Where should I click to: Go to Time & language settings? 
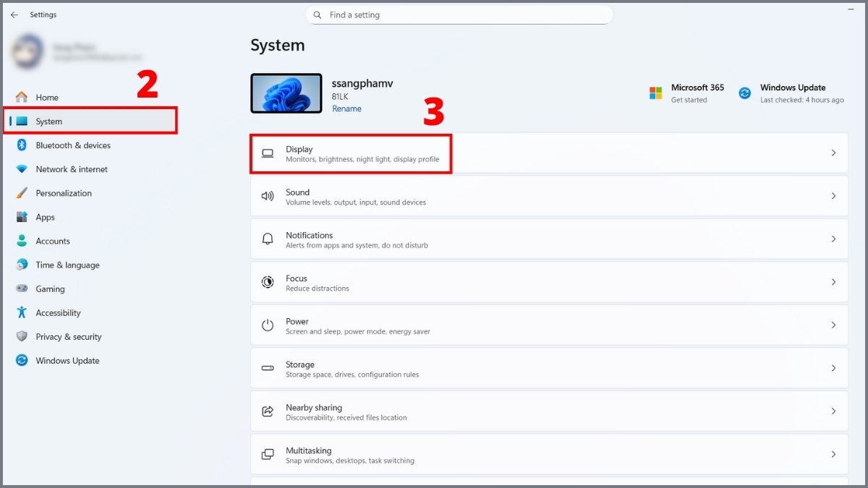pos(67,265)
